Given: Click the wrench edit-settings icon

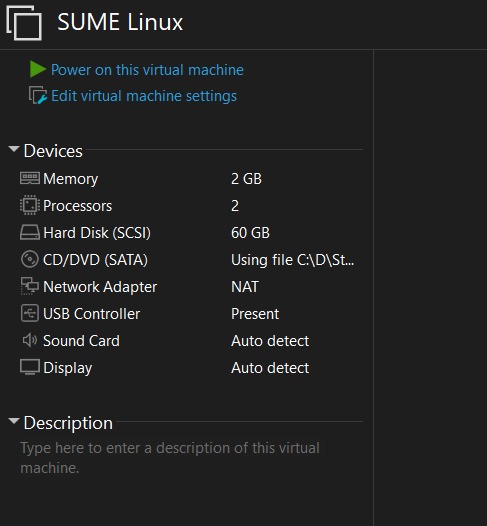Looking at the screenshot, I should point(38,96).
